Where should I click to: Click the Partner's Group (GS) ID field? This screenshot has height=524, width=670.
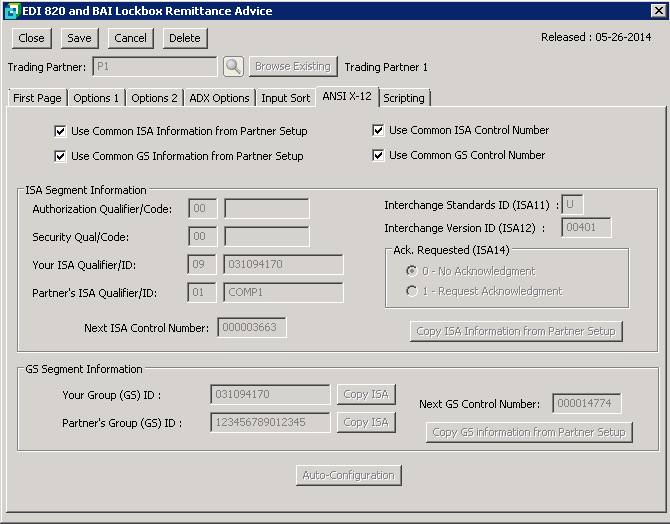pyautogui.click(x=270, y=422)
